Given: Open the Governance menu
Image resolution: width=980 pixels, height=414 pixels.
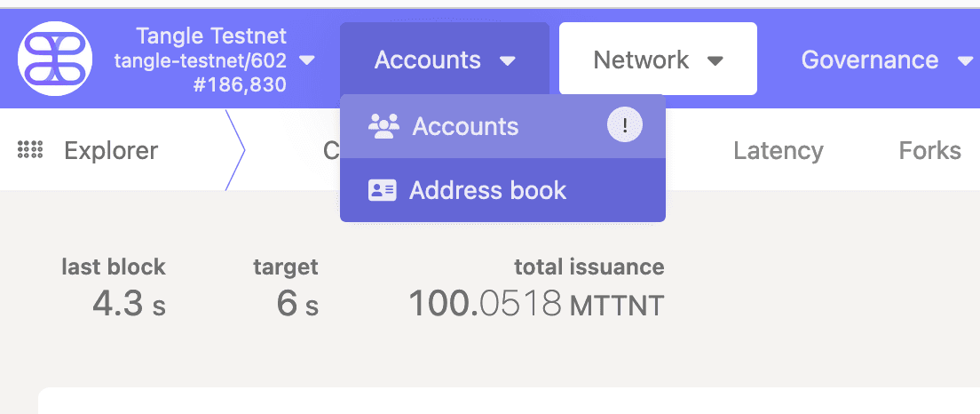Looking at the screenshot, I should click(887, 60).
